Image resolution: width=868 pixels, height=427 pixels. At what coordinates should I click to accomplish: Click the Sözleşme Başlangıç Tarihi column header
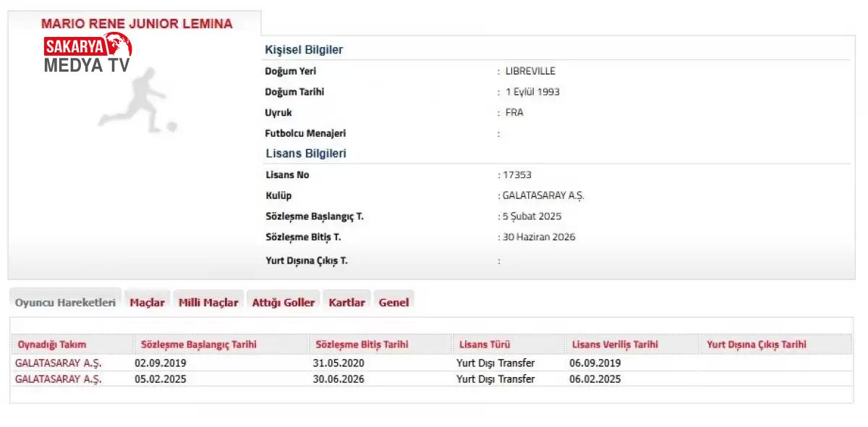coord(195,344)
